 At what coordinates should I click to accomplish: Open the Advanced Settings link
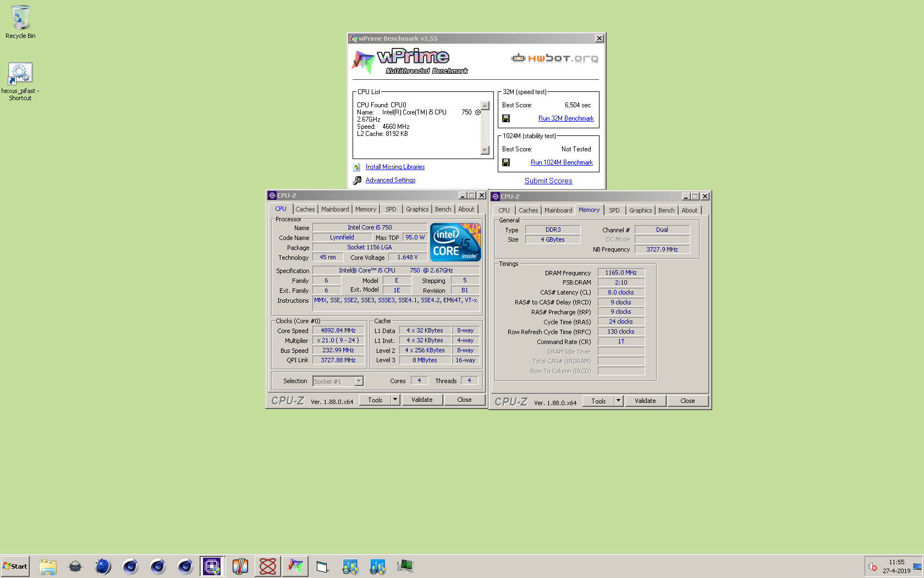click(x=391, y=180)
